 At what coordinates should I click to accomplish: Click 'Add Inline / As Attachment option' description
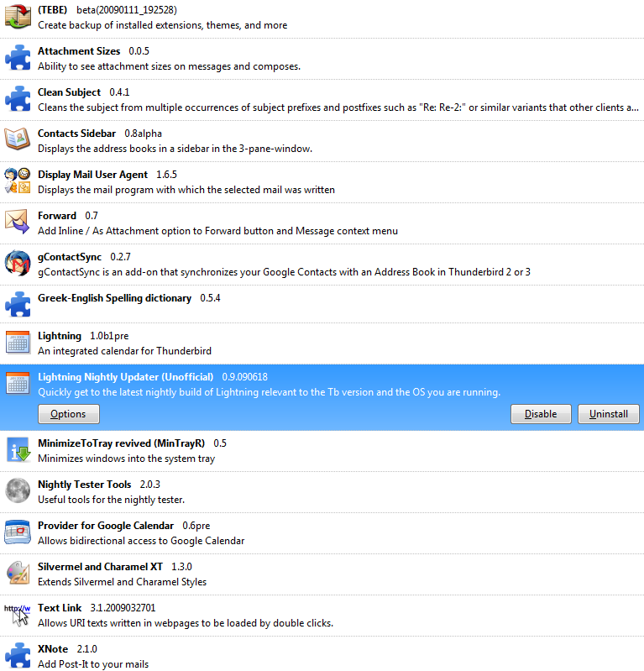click(x=217, y=231)
